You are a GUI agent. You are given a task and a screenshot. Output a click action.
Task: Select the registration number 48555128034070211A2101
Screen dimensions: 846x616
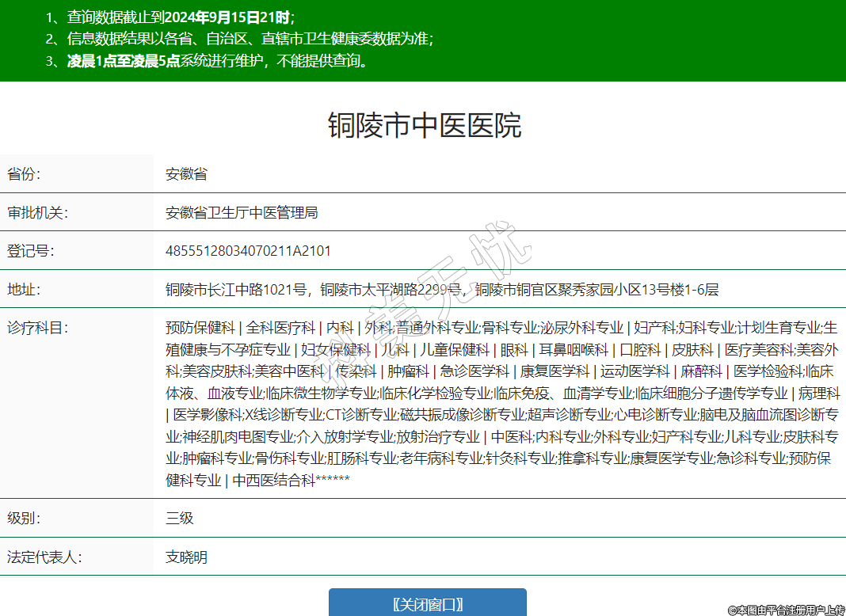point(248,251)
